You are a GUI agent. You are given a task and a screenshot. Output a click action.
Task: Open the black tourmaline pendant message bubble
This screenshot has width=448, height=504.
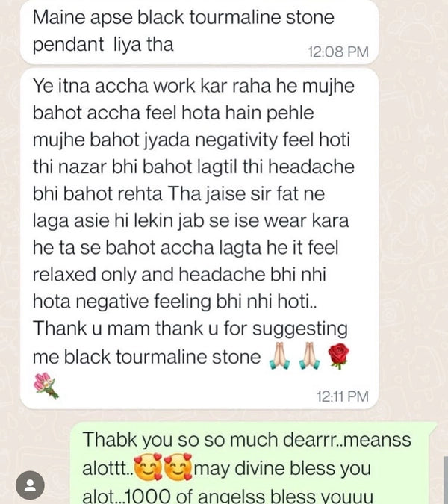coord(199,31)
